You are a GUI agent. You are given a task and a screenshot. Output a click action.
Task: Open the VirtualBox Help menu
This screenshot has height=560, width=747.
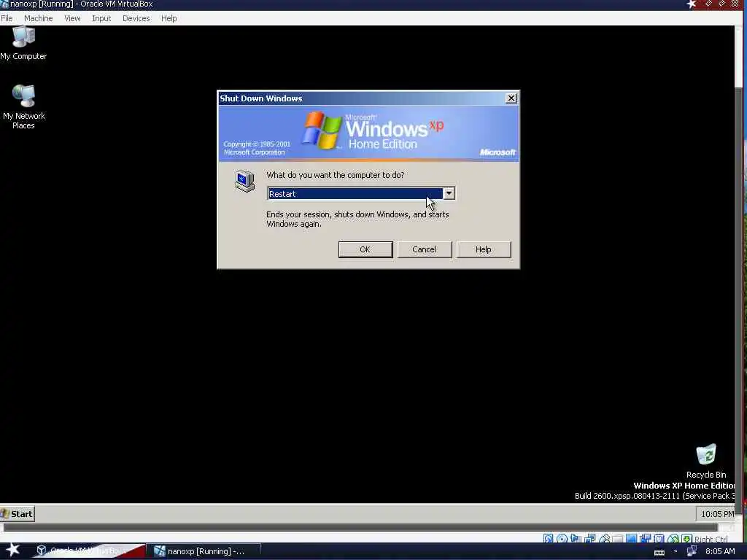click(x=169, y=18)
